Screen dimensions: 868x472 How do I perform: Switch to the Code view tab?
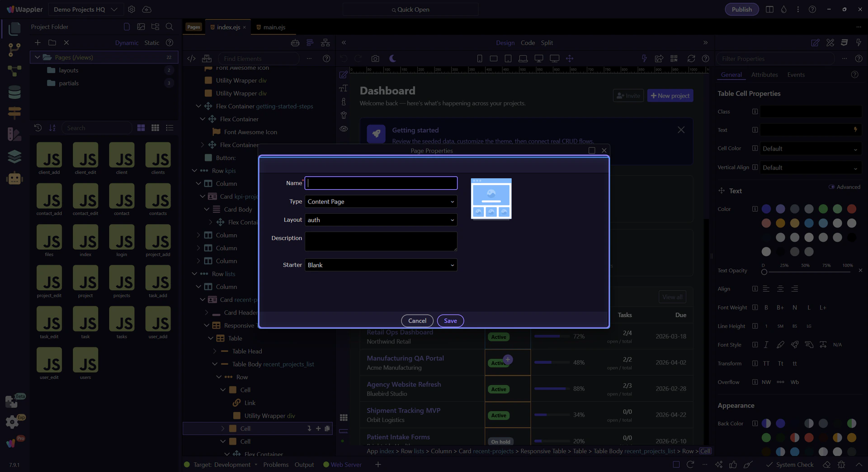point(528,43)
